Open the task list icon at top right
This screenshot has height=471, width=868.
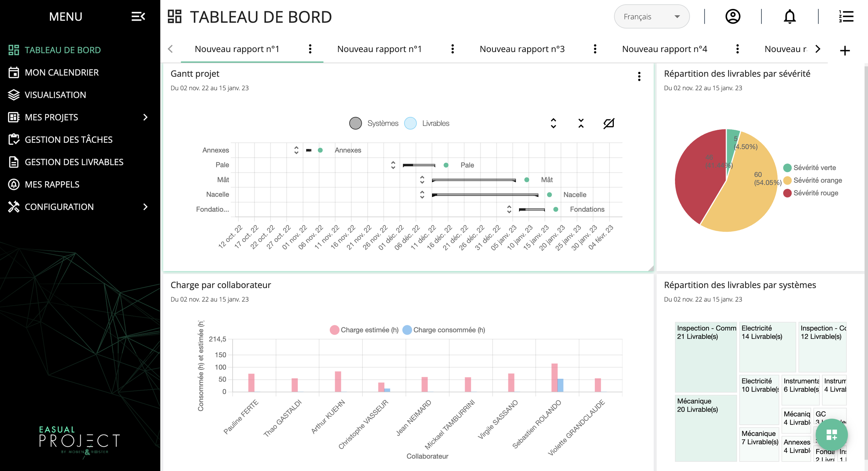pyautogui.click(x=846, y=16)
